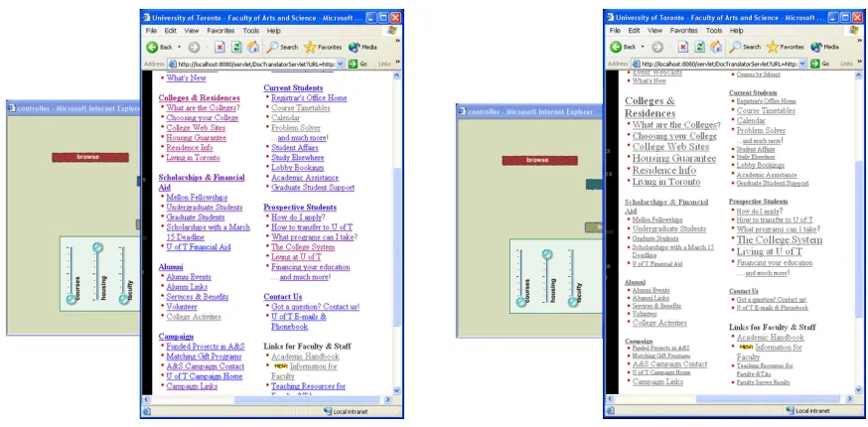The width and height of the screenshot is (868, 427).
Task: Click browse button in left controller window
Action: 90,157
